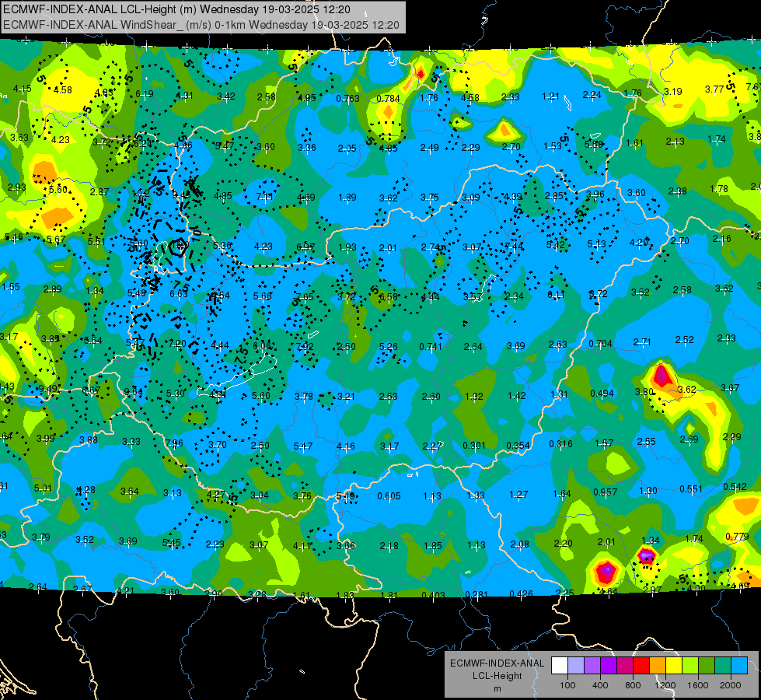Screen dimensions: 761x700
Task: Click the grid value 0.763
Action: coord(347,99)
